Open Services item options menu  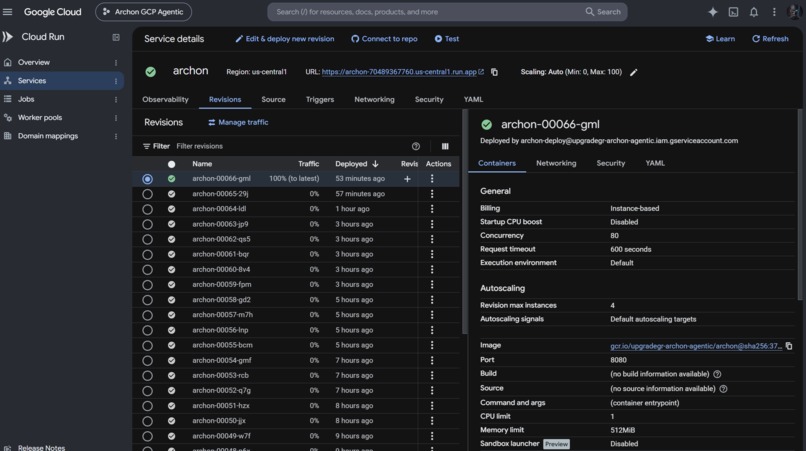pyautogui.click(x=116, y=81)
